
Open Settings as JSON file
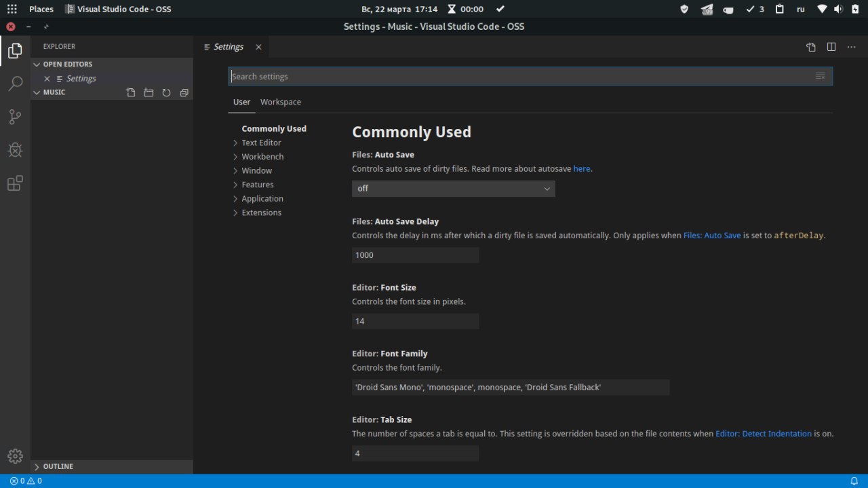click(811, 47)
